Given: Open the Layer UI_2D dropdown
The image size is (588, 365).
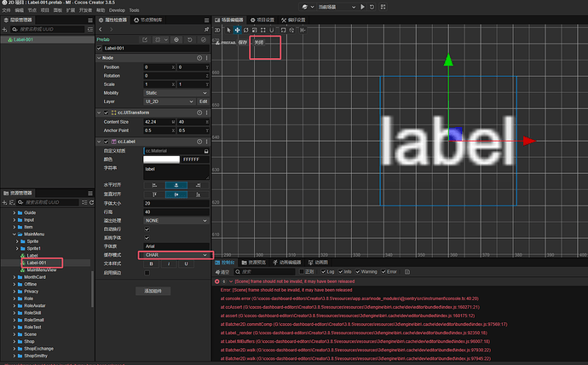Looking at the screenshot, I should click(x=170, y=101).
